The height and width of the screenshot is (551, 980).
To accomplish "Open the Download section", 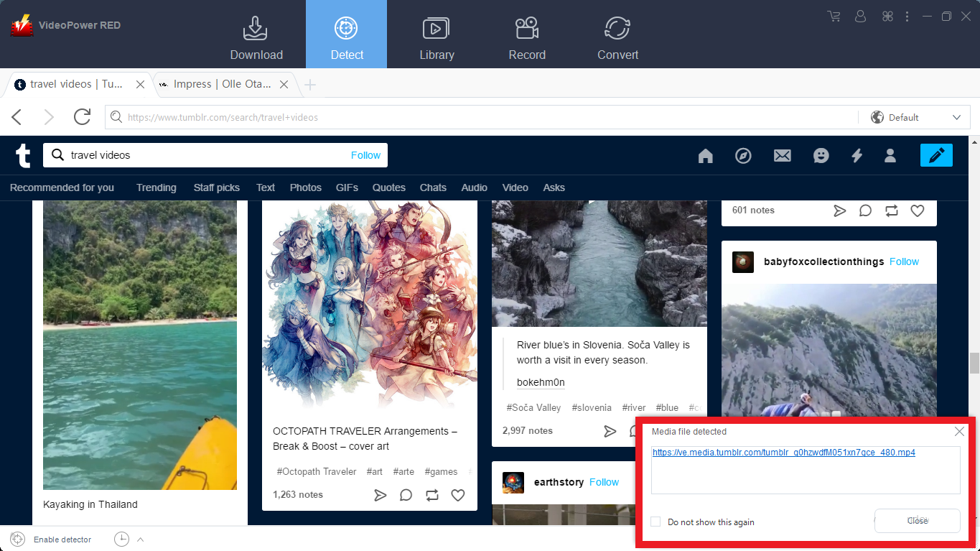I will 256,36.
